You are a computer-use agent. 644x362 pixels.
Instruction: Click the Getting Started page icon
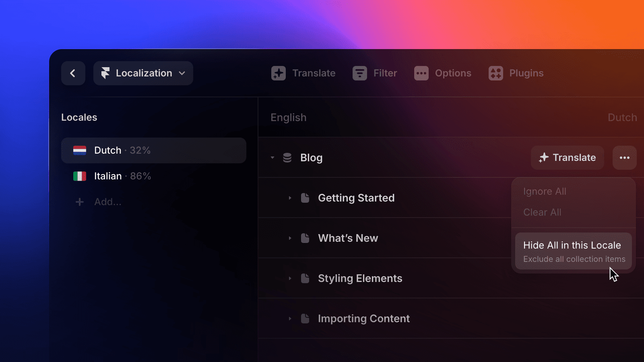[x=305, y=198]
